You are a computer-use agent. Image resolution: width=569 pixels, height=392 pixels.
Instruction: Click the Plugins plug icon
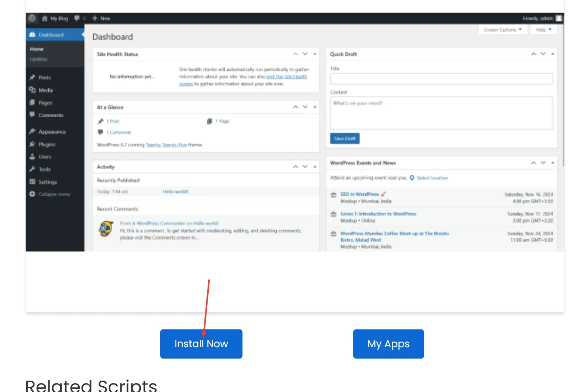click(32, 144)
